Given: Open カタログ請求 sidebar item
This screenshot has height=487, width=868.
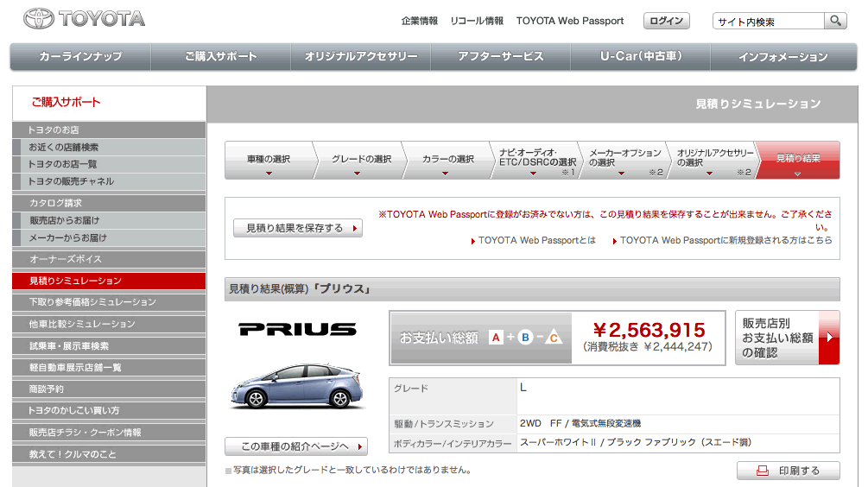Looking at the screenshot, I should point(109,203).
